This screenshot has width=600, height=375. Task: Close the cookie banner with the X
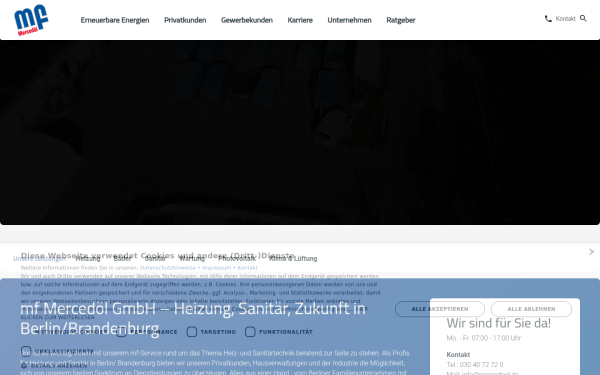[591, 252]
